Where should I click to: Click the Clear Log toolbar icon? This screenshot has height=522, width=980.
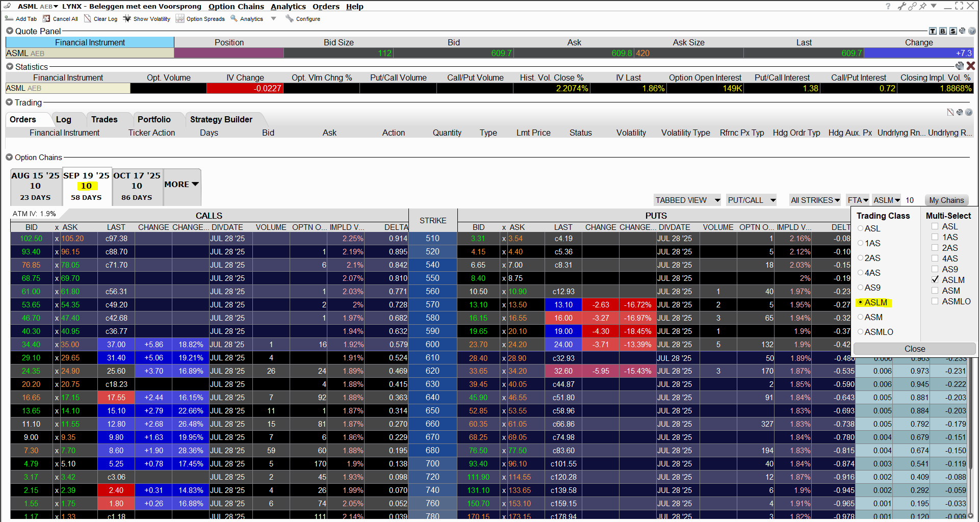[88, 19]
